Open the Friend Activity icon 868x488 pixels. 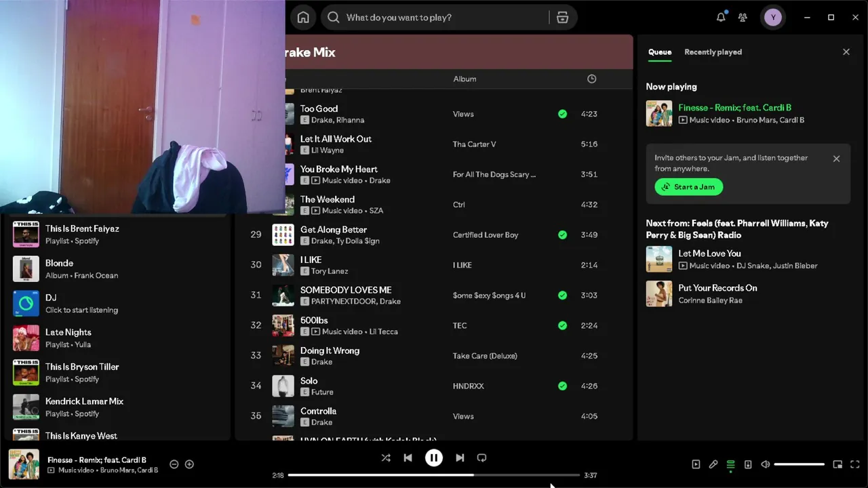click(x=743, y=18)
